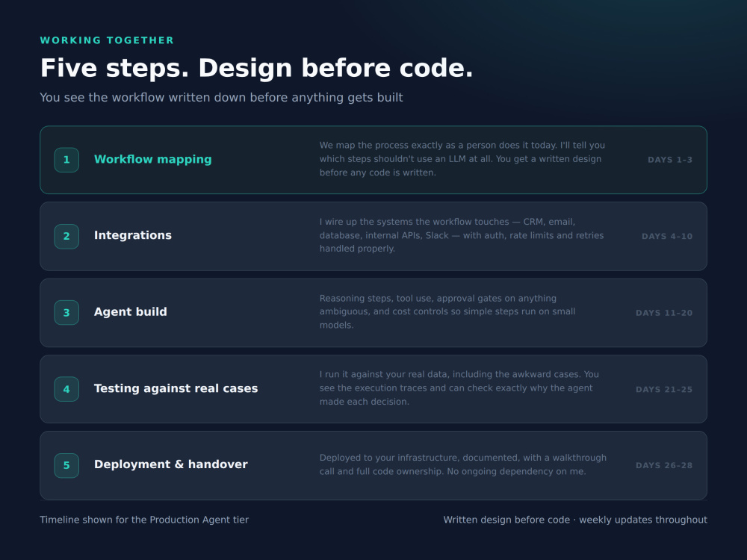Select the Workflow mapping title

[x=153, y=160]
